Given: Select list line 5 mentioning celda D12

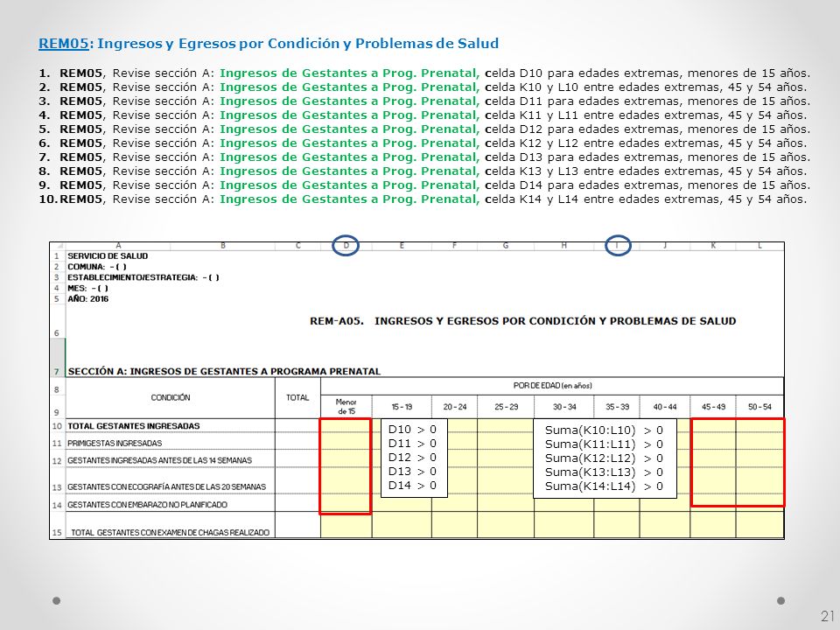Looking at the screenshot, I should [x=424, y=129].
